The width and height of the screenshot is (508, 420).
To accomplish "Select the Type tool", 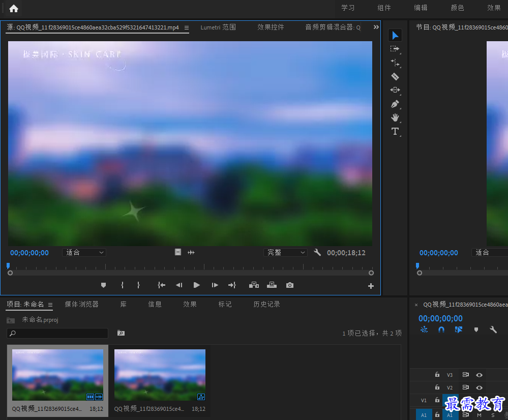I will (x=395, y=131).
